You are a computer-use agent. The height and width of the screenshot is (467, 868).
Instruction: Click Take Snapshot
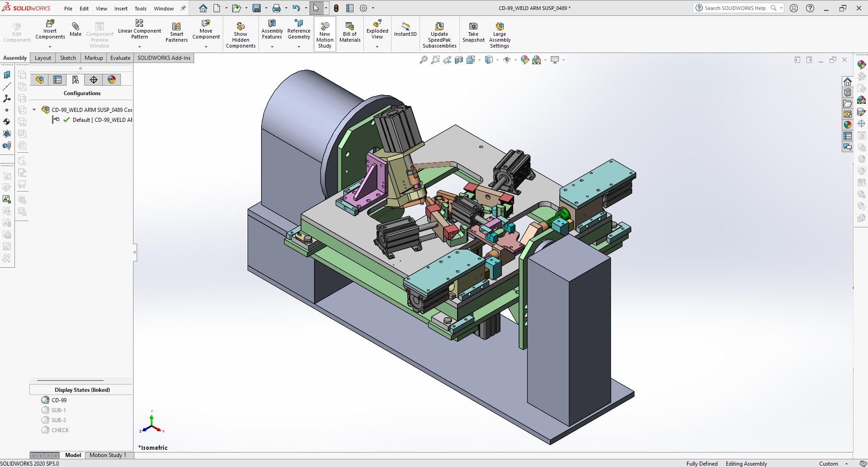(473, 32)
